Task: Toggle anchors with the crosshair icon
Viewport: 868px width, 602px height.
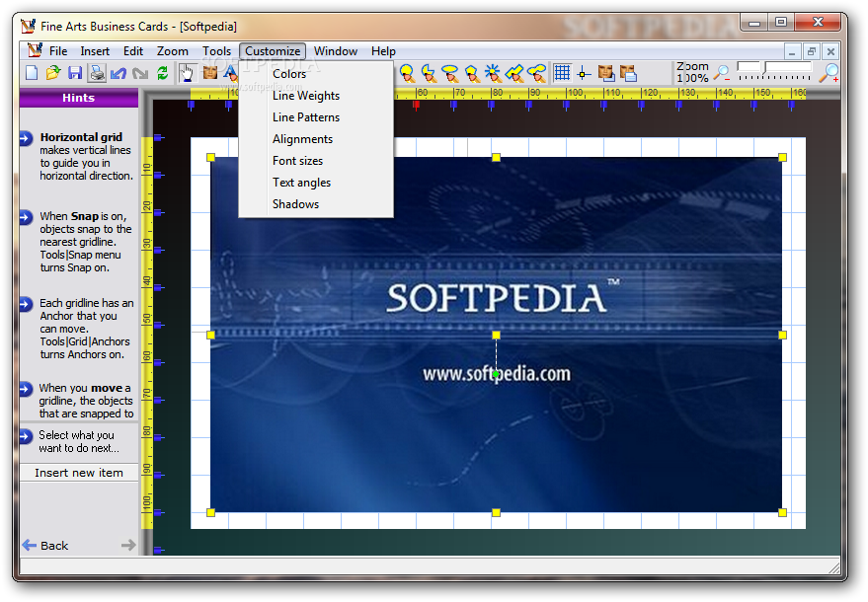Action: 583,72
